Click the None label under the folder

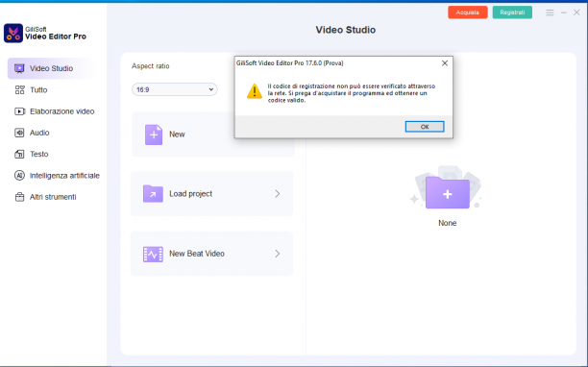coord(448,223)
